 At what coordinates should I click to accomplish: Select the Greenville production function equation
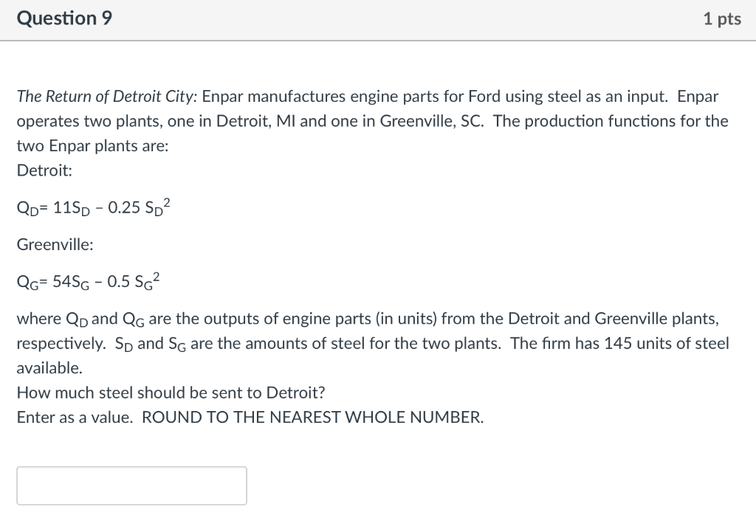pyautogui.click(x=89, y=280)
